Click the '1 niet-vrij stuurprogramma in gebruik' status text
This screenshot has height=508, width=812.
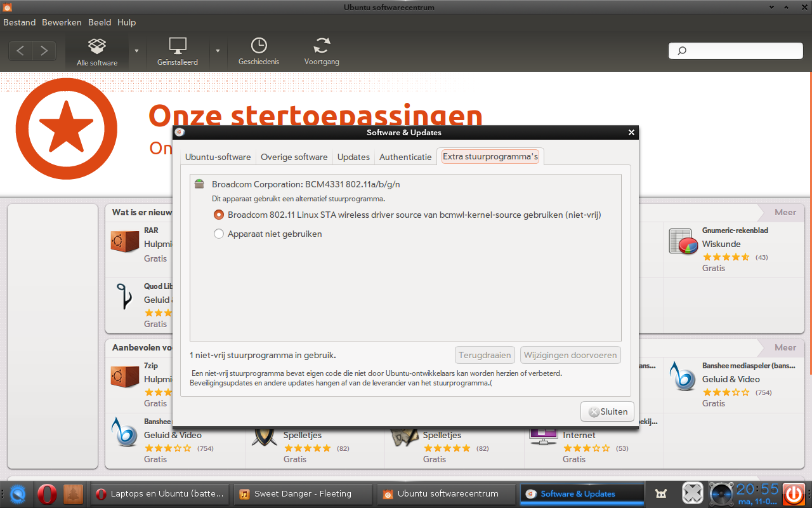(x=263, y=355)
